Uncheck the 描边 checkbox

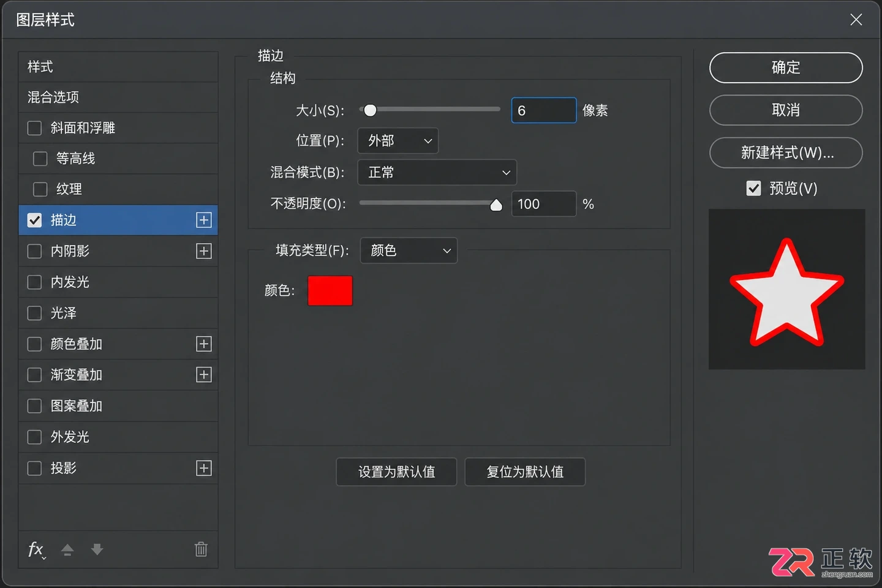(34, 220)
